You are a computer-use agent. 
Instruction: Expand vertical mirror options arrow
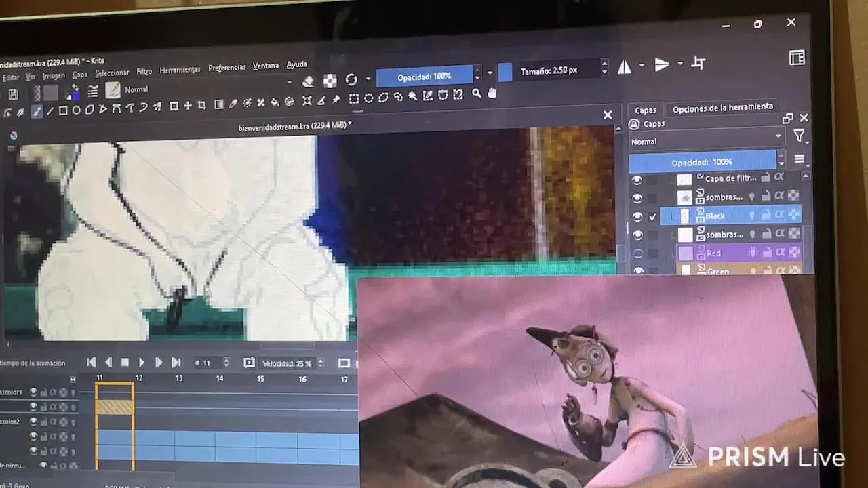679,64
